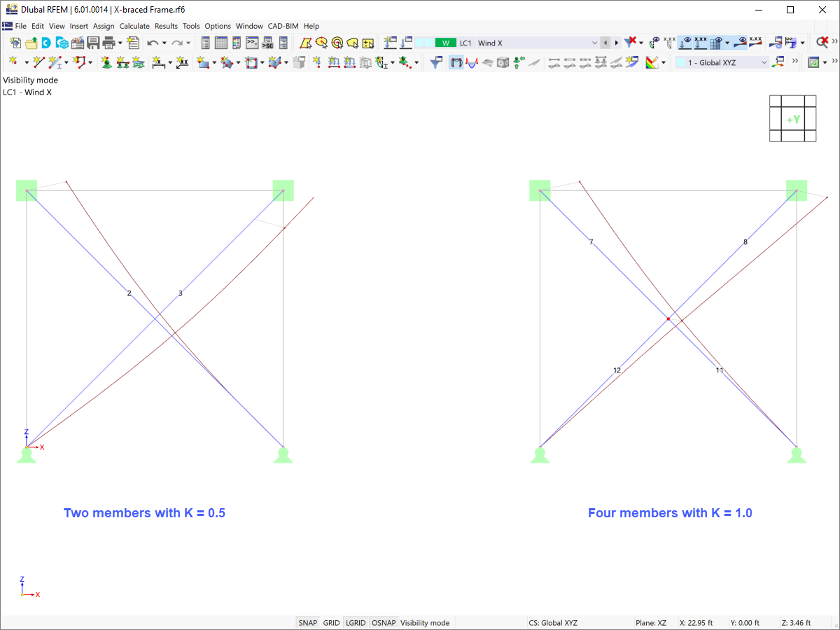Expand the hidden toolbar buttons chevron

click(x=794, y=62)
